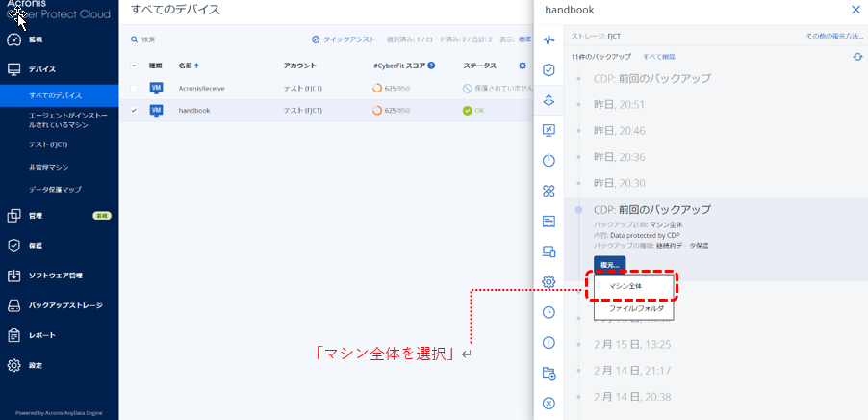Expand the 2月 15日, 13:25 backup entry
Viewport: 868px width, 420px height.
click(x=632, y=344)
